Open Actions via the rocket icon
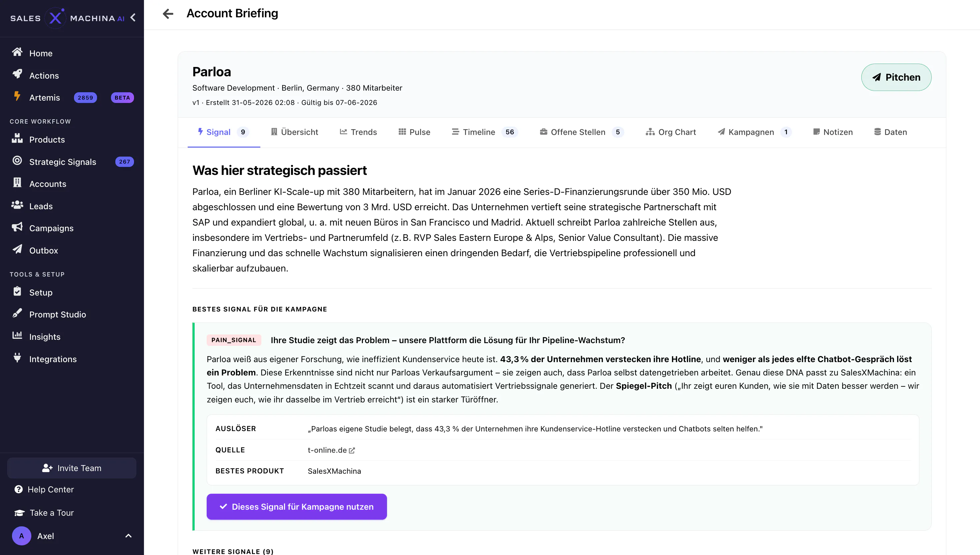 click(17, 74)
